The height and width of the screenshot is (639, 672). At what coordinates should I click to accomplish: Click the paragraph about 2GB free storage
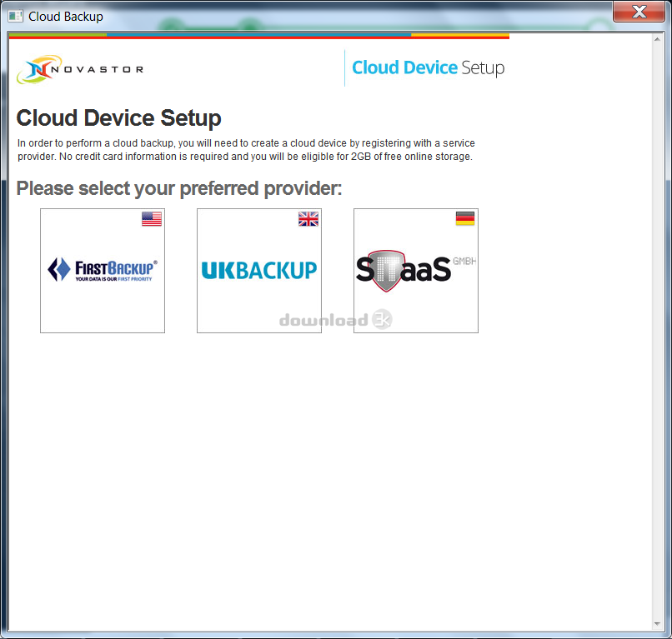(246, 149)
